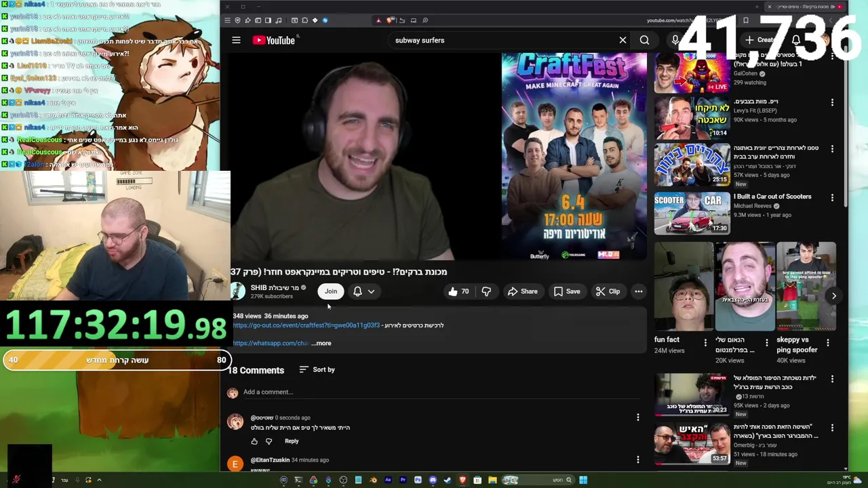
Task: Open the 30:23 video thumbnail
Action: pos(692,395)
